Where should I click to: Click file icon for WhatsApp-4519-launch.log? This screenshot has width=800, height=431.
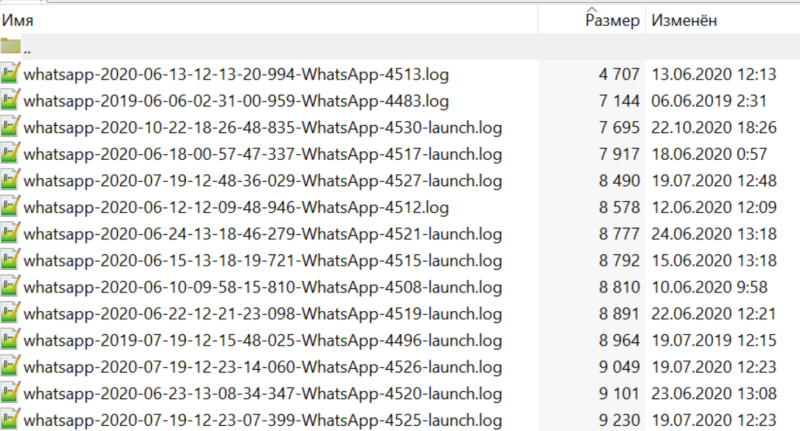point(10,313)
